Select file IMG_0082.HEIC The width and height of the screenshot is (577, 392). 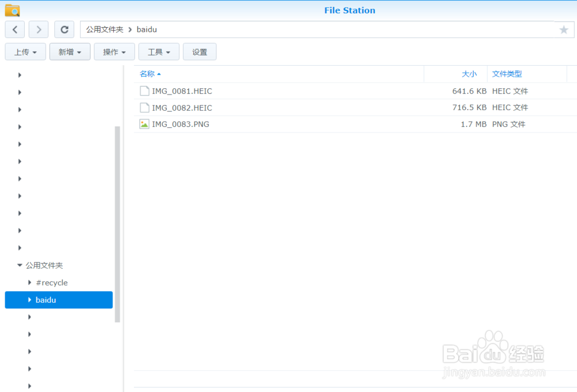pos(182,108)
